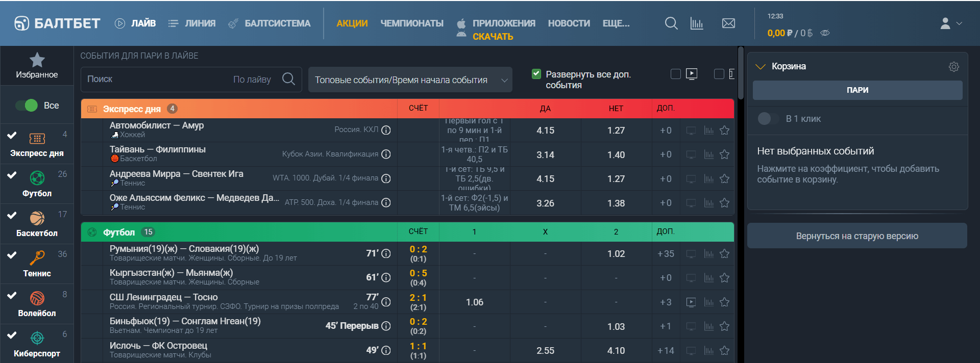This screenshot has width=980, height=363.
Task: Collapse the Футбол section header
Action: click(407, 232)
